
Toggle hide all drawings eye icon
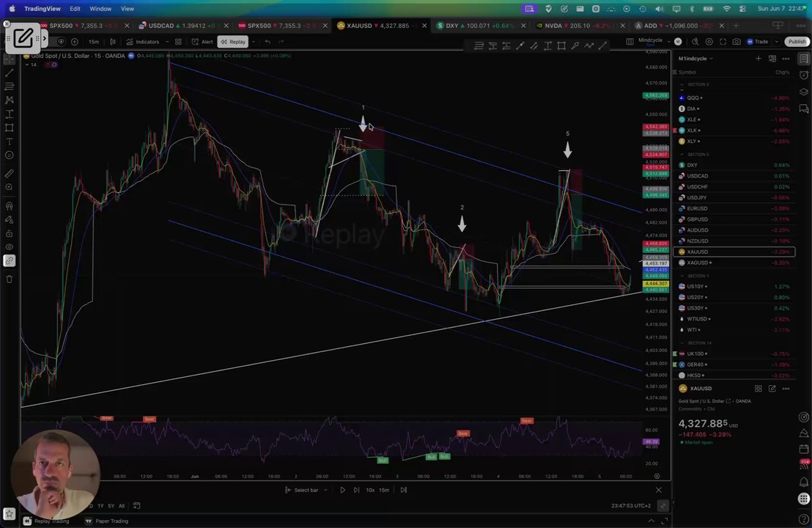[10, 247]
